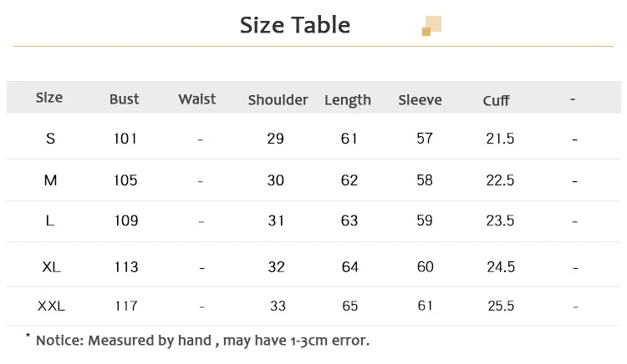Select the Shoulder column header
The height and width of the screenshot is (364, 627).
click(278, 100)
